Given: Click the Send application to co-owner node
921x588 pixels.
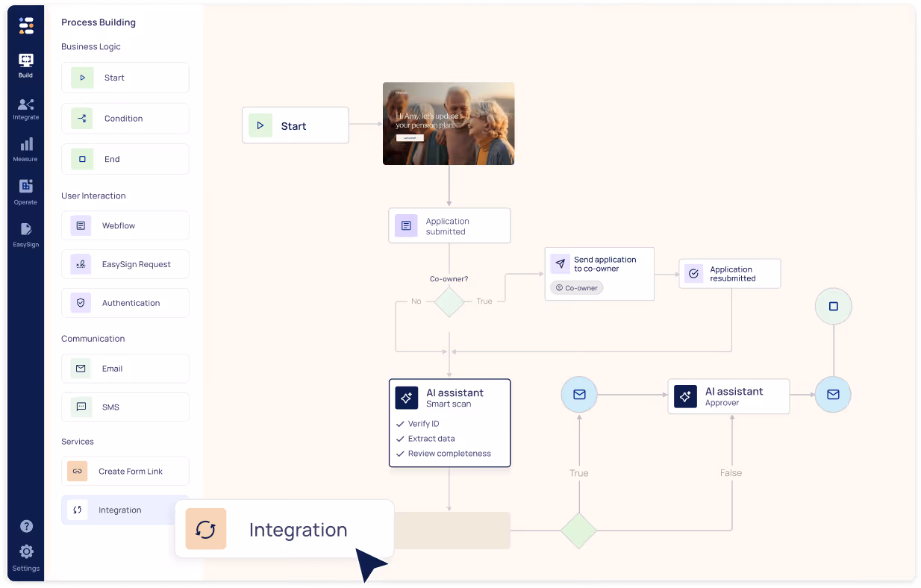Looking at the screenshot, I should (599, 274).
